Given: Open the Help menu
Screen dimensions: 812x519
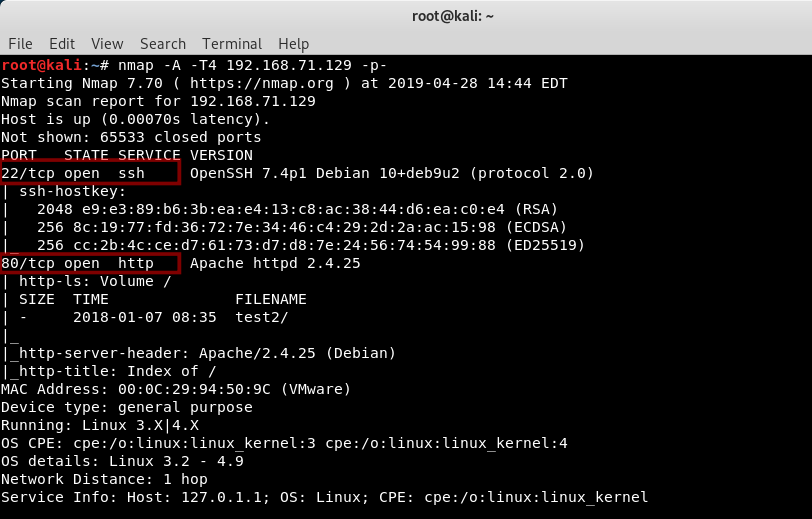Looking at the screenshot, I should pyautogui.click(x=293, y=44).
